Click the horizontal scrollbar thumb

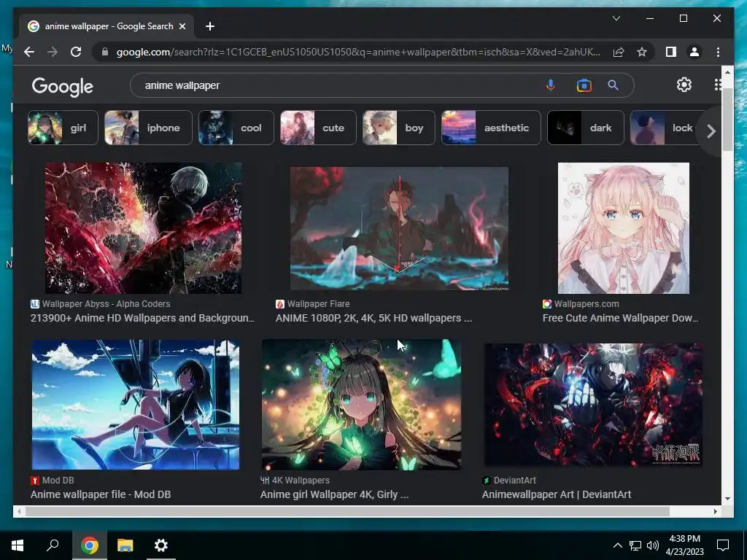point(347,511)
